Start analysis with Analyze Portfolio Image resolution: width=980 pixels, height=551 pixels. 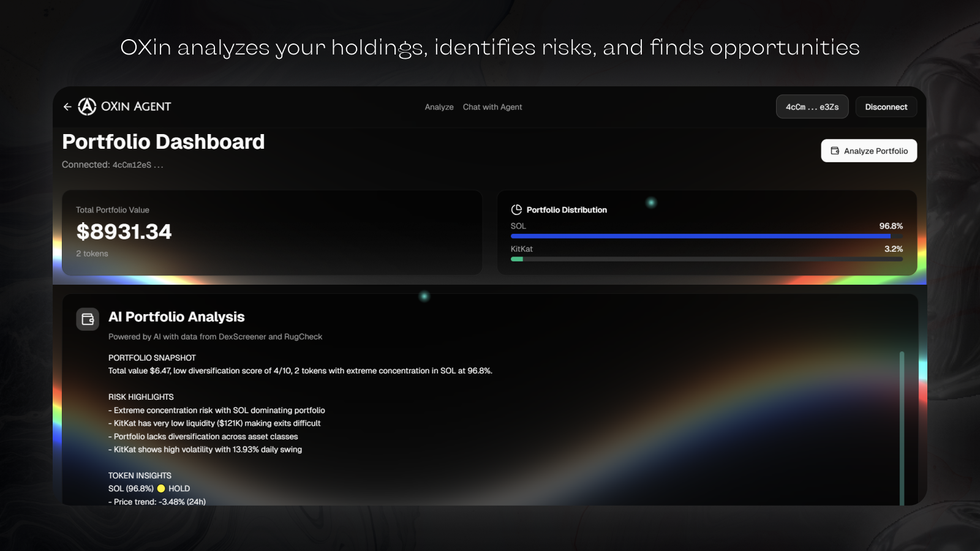click(869, 151)
